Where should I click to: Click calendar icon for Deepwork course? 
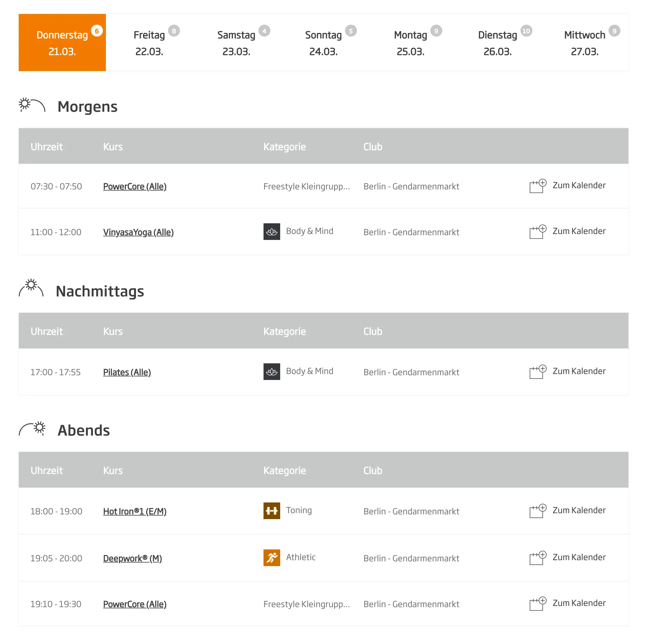pos(538,558)
